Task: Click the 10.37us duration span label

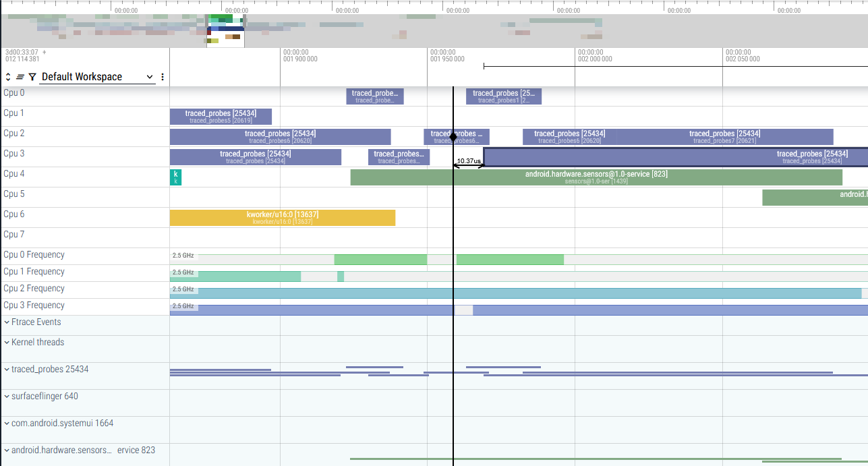Action: point(469,161)
